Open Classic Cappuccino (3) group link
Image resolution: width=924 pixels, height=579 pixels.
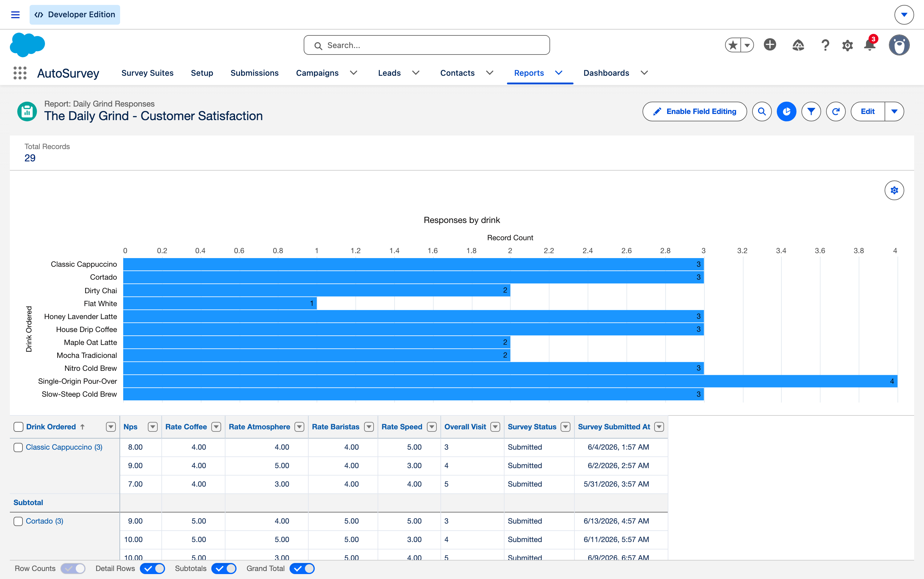(x=64, y=447)
